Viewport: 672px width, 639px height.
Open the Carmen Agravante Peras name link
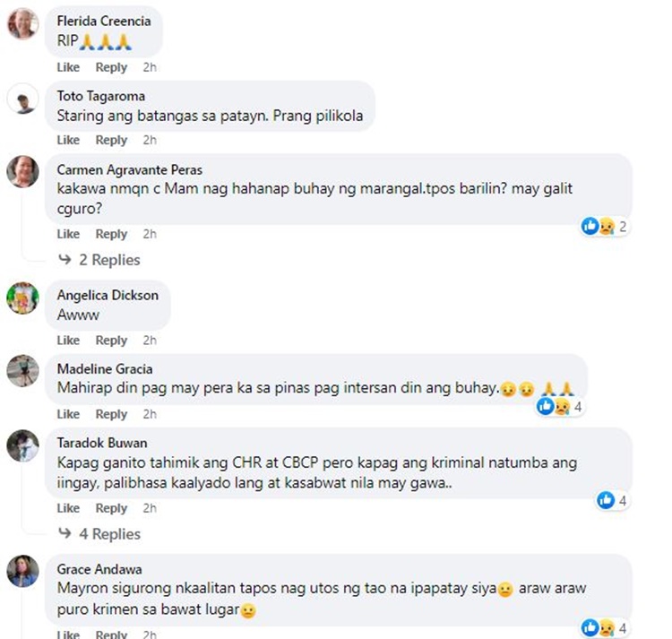pyautogui.click(x=129, y=169)
